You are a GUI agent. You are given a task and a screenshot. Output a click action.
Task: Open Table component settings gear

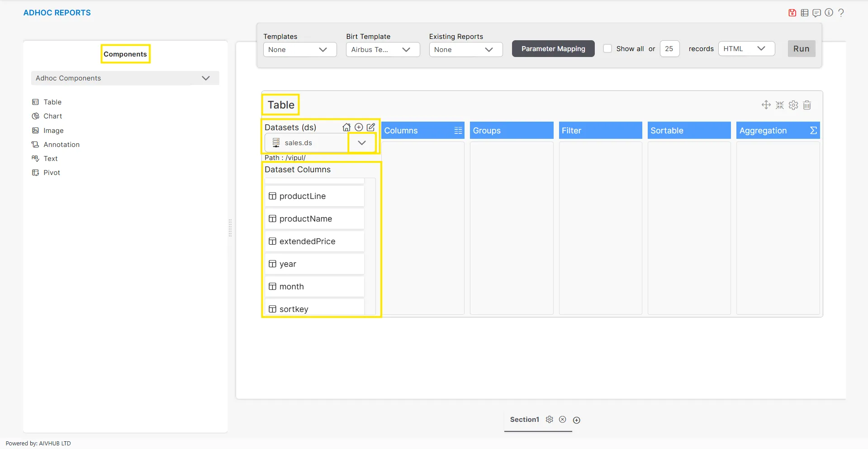click(x=793, y=105)
